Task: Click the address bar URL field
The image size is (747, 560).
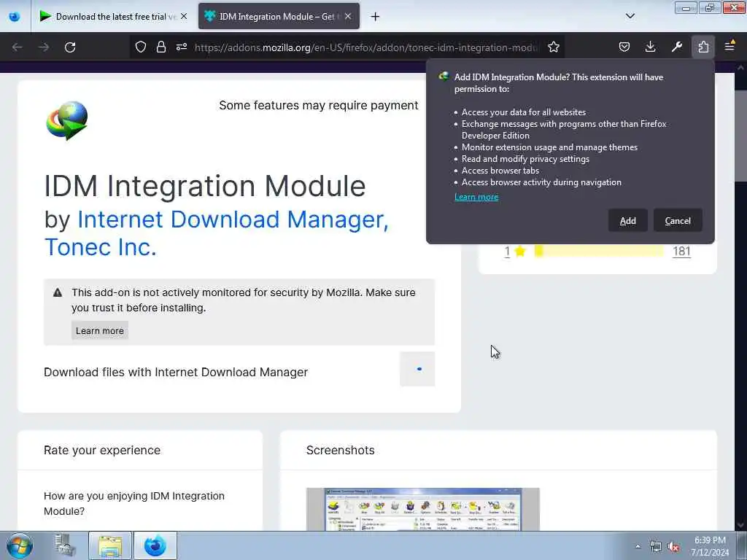Action: point(366,47)
